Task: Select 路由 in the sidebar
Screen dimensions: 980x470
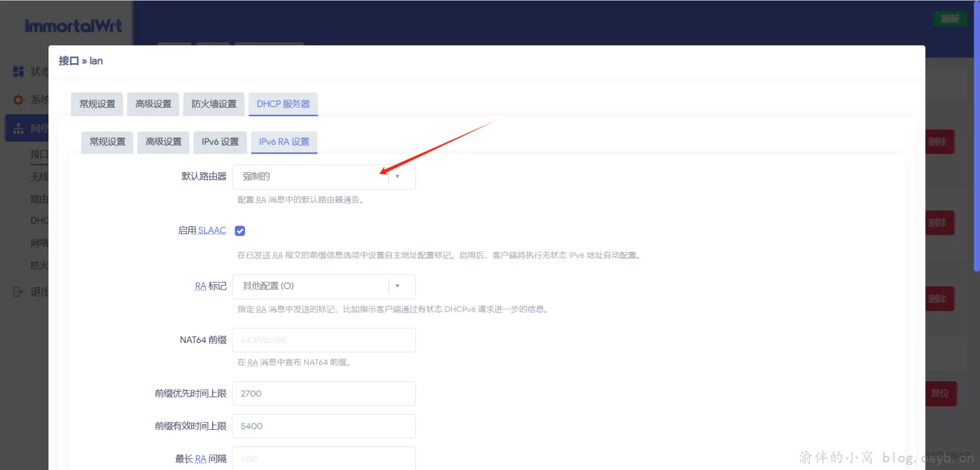Action: pos(40,198)
